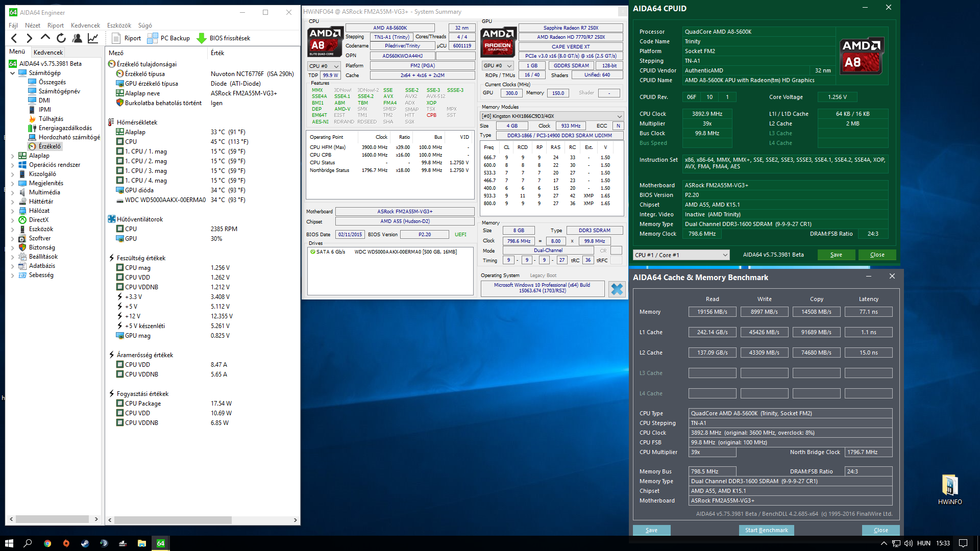This screenshot has width=980, height=551.
Task: Click the AIDA64 taskbar icon
Action: tap(161, 543)
